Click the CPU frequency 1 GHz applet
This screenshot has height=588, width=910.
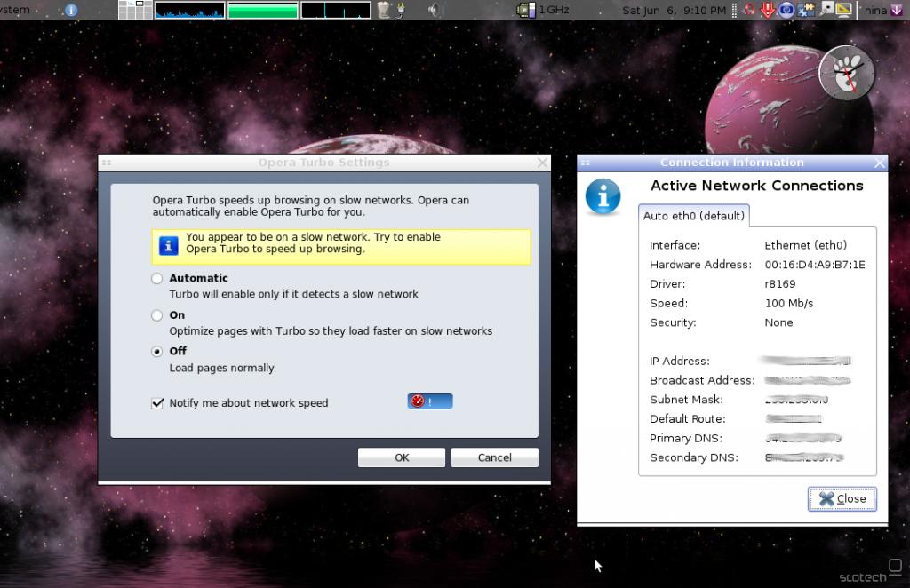pyautogui.click(x=543, y=10)
